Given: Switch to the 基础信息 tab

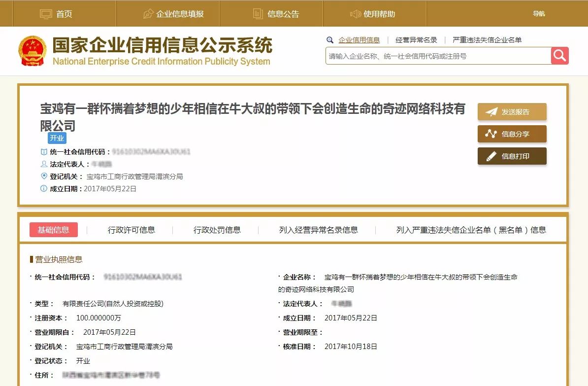Looking at the screenshot, I should click(54, 230).
